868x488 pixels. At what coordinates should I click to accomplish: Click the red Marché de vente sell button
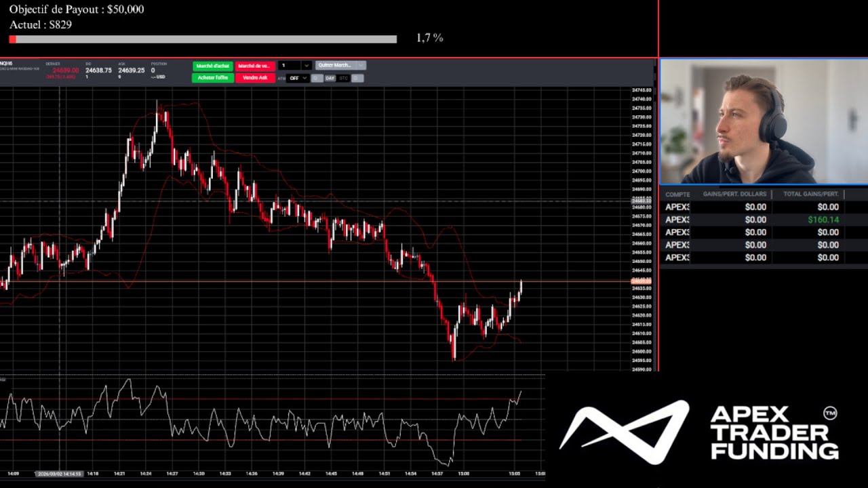(x=254, y=66)
